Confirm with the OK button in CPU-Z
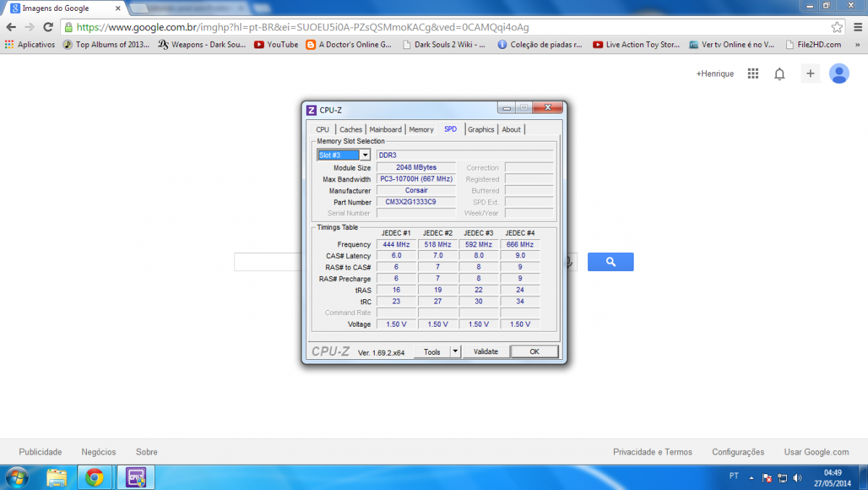 pos(535,352)
